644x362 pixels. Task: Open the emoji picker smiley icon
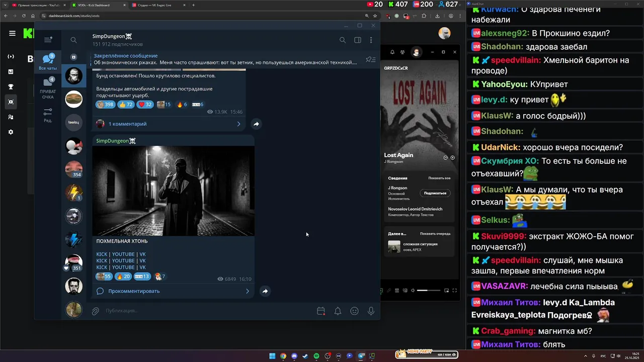tap(354, 311)
